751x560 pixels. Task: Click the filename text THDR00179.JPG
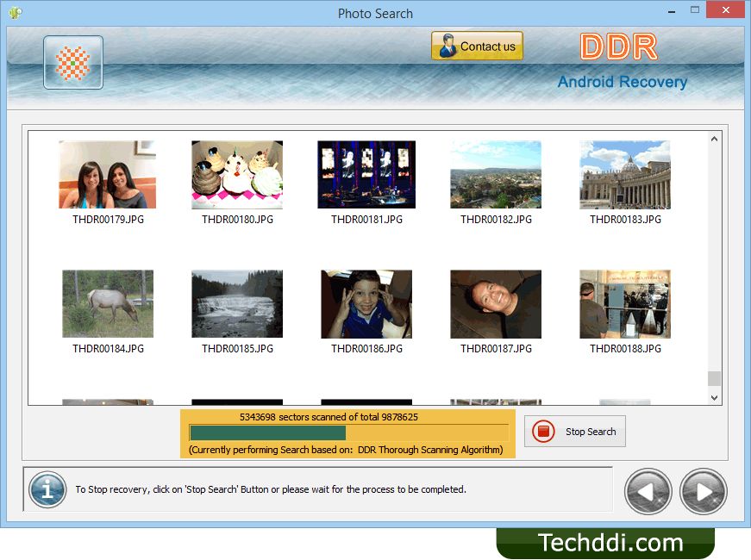[109, 219]
